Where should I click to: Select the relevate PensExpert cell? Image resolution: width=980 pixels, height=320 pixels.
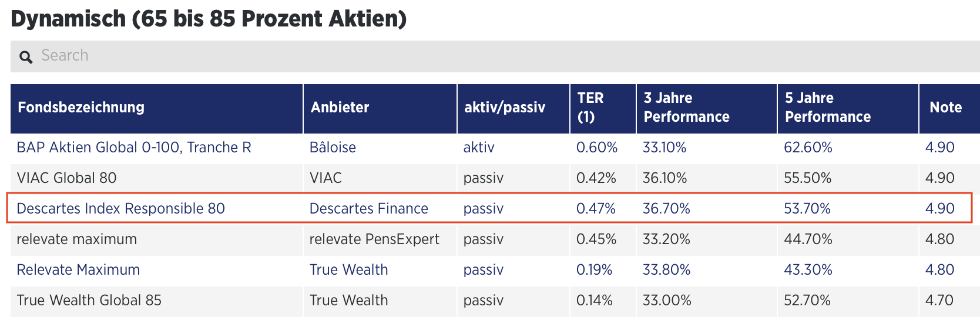[374, 239]
